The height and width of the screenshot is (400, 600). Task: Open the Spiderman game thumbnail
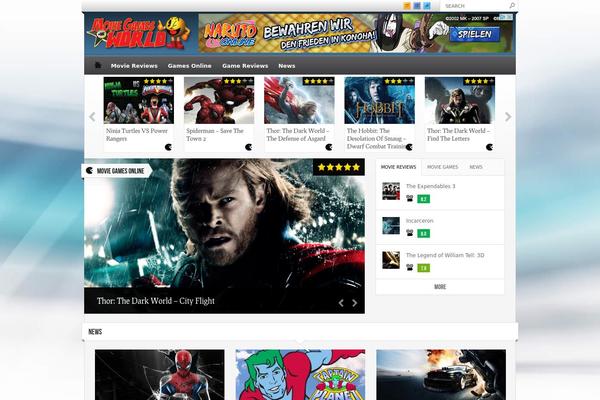[219, 100]
